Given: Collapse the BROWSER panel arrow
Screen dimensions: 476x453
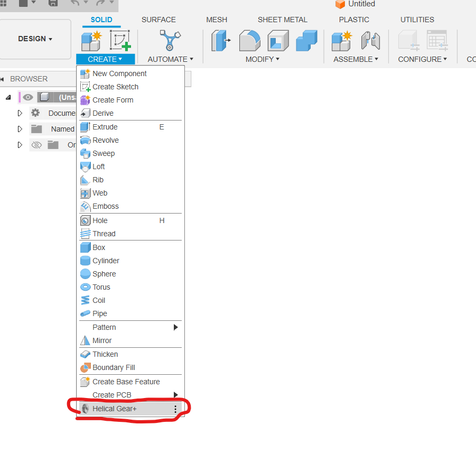Looking at the screenshot, I should tap(3, 79).
